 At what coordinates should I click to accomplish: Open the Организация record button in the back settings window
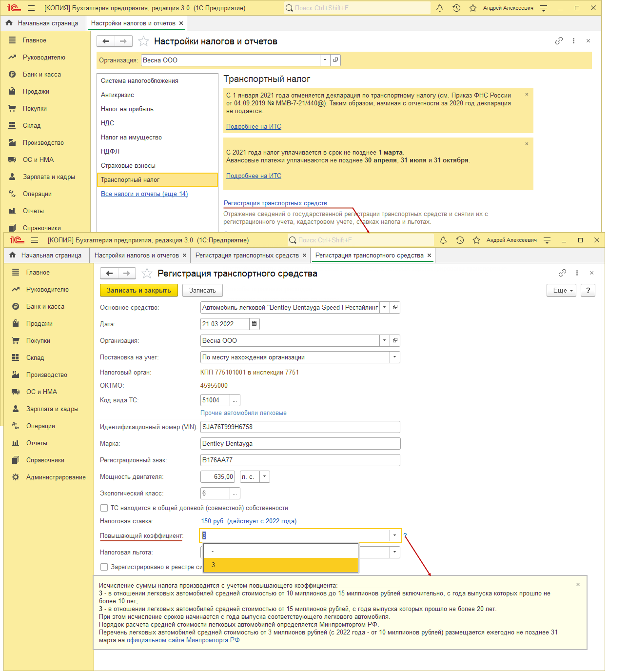[335, 60]
